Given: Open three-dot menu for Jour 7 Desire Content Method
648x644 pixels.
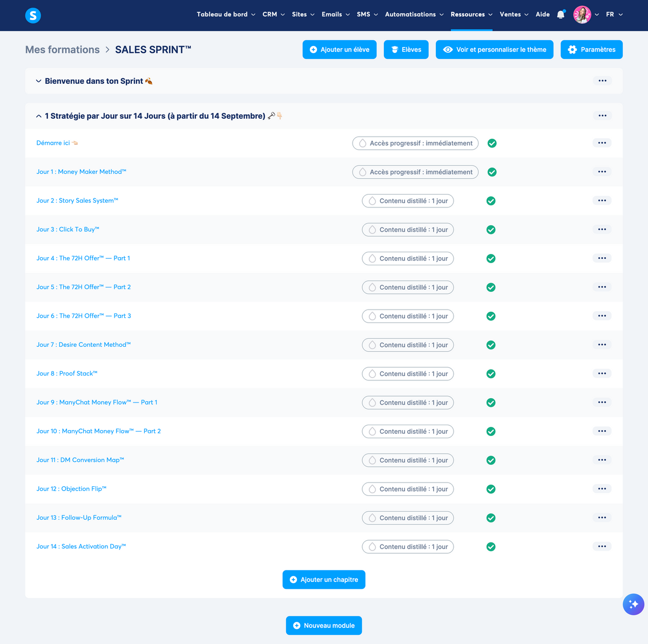Looking at the screenshot, I should (x=602, y=345).
